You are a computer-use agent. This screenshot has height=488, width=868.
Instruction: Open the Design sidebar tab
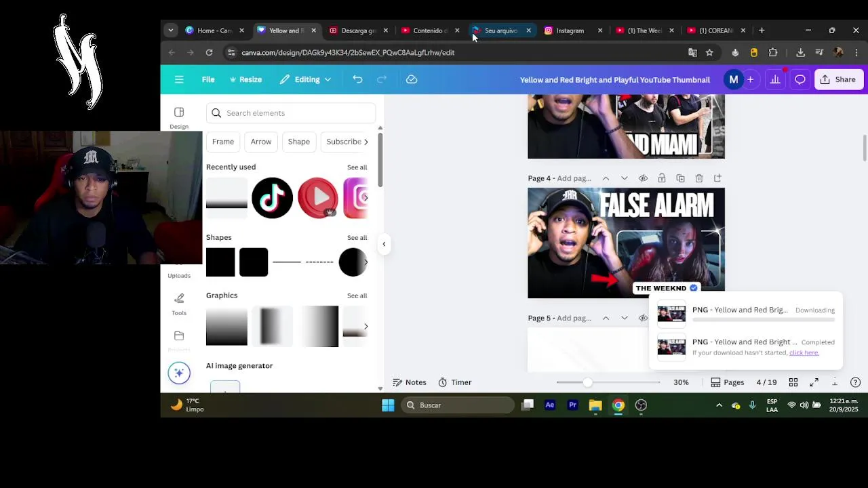click(x=179, y=117)
